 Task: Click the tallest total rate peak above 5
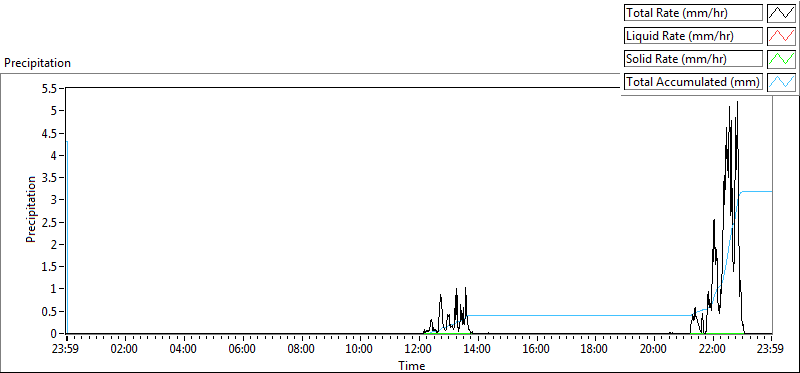tap(737, 103)
